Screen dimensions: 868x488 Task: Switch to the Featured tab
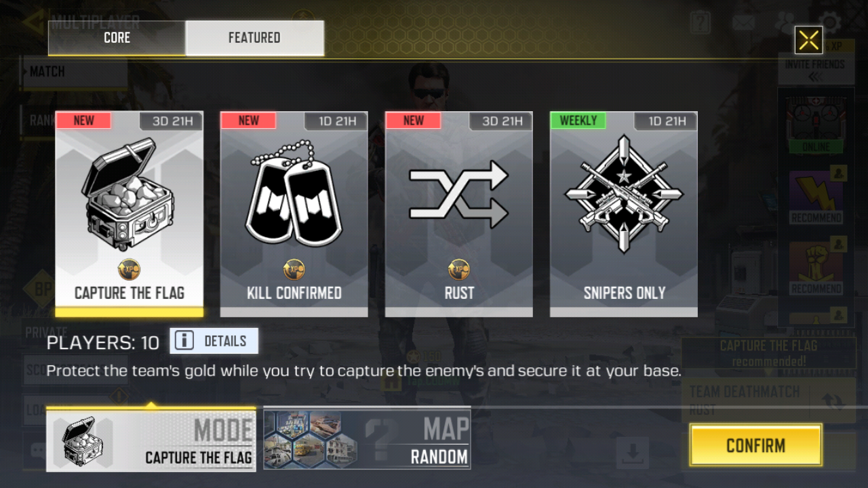254,38
